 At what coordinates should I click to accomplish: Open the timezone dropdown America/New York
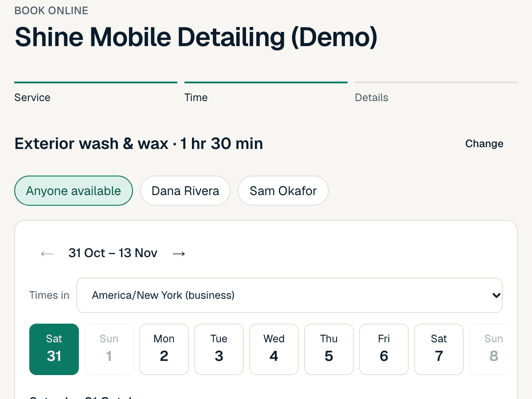[289, 295]
